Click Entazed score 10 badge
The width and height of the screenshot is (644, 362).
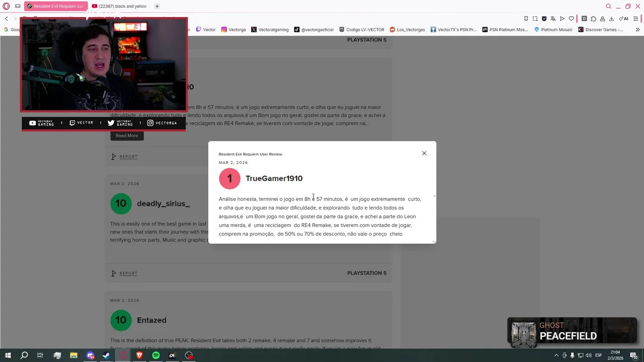tap(121, 320)
